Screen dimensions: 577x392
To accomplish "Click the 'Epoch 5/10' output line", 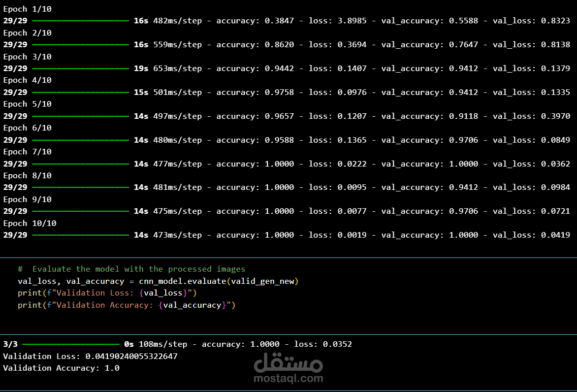I will tap(27, 104).
